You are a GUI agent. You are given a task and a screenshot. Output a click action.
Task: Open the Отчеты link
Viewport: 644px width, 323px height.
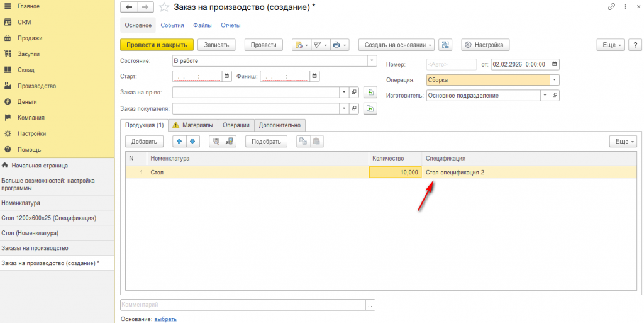230,25
